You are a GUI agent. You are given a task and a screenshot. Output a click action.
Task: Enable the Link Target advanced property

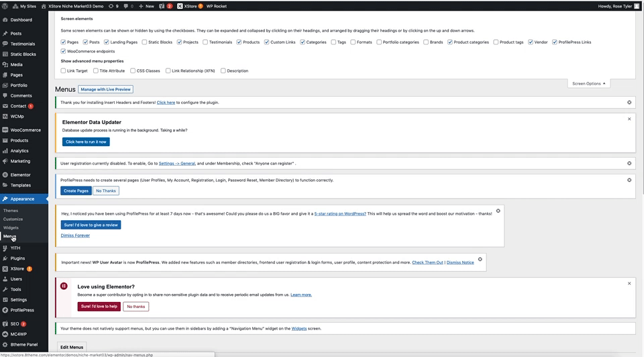pyautogui.click(x=63, y=70)
